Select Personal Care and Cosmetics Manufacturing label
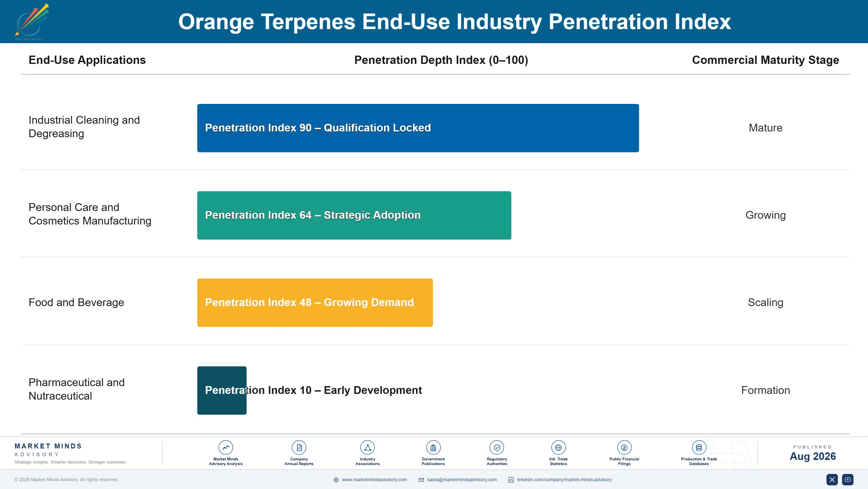 (90, 214)
